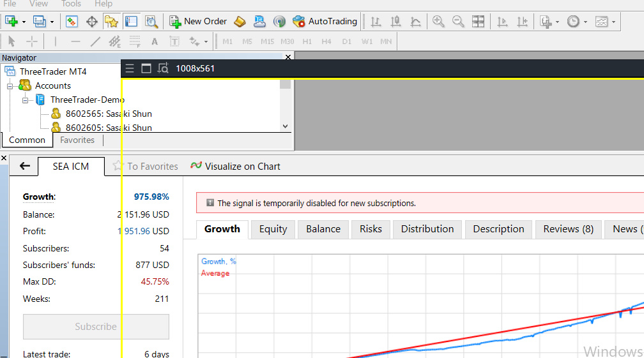Open the Tools menu
The height and width of the screenshot is (358, 644).
pyautogui.click(x=71, y=4)
